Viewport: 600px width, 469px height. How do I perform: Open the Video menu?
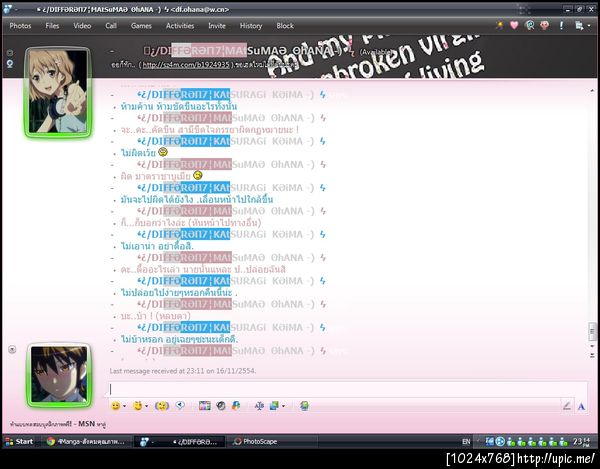pyautogui.click(x=82, y=26)
